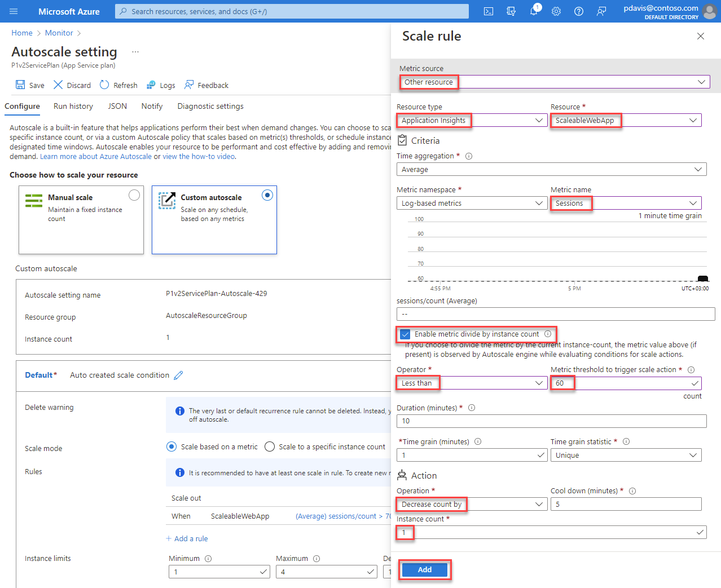The width and height of the screenshot is (721, 588).
Task: Click the Cool down (minutes) field
Action: tap(626, 504)
